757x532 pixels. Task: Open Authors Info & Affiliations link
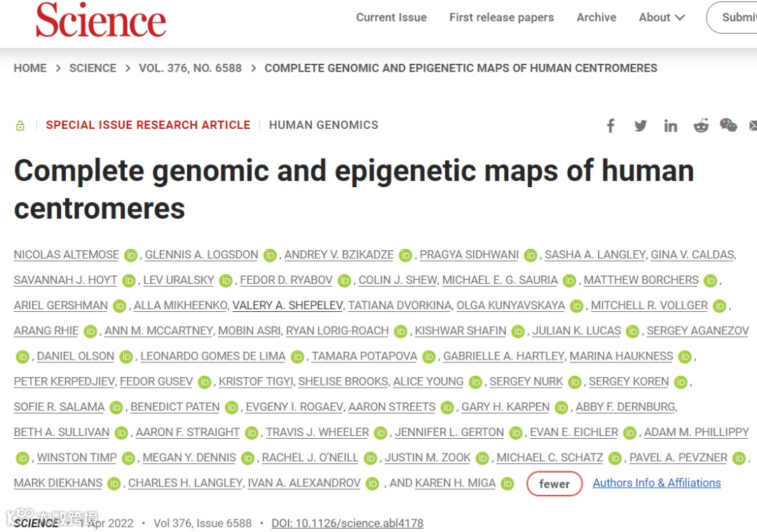tap(656, 483)
